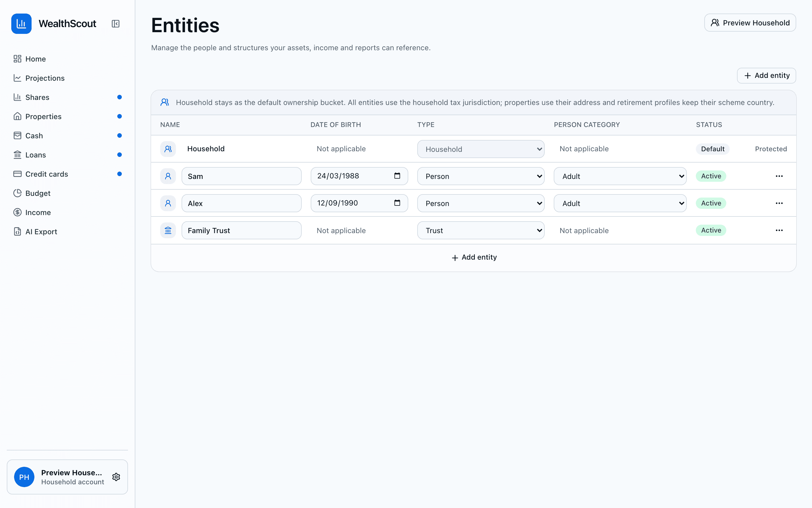Open Alex's date of birth calendar picker
This screenshot has height=508, width=812.
(x=397, y=203)
